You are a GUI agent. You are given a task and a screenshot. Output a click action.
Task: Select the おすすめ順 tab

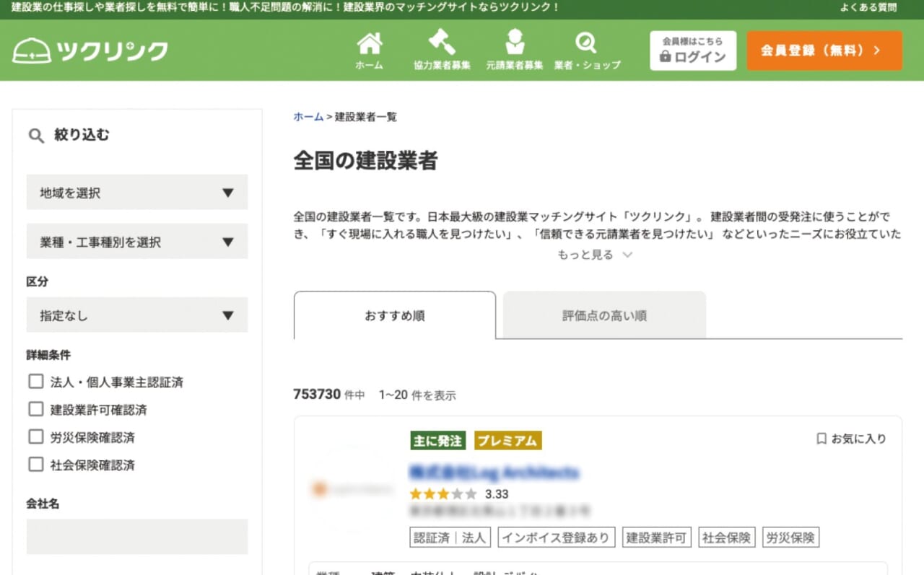coord(394,315)
